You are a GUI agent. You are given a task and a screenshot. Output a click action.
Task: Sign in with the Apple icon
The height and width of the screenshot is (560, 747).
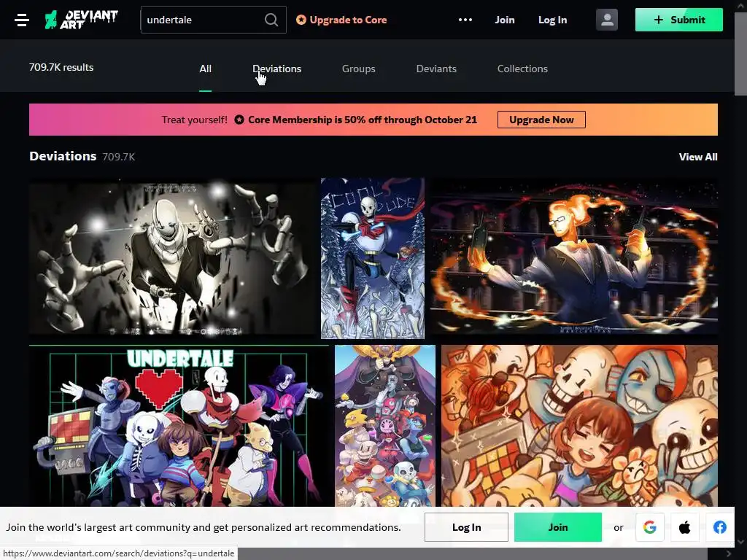684,527
